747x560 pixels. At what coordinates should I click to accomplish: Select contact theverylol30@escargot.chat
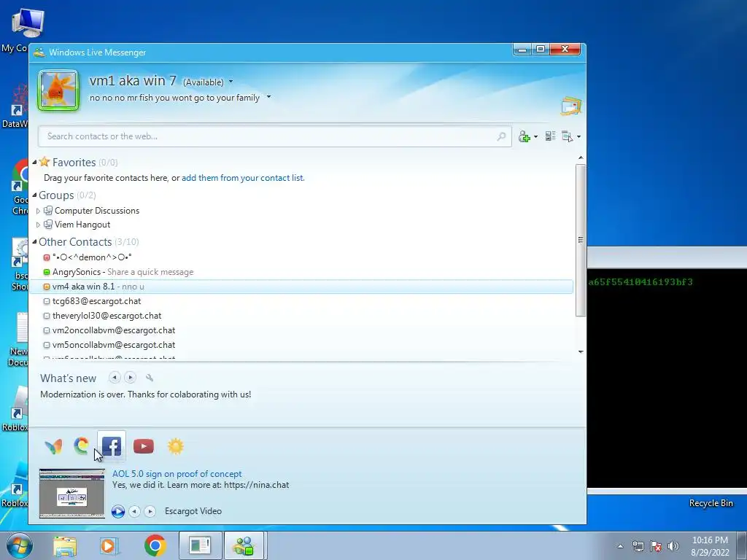[x=107, y=316]
